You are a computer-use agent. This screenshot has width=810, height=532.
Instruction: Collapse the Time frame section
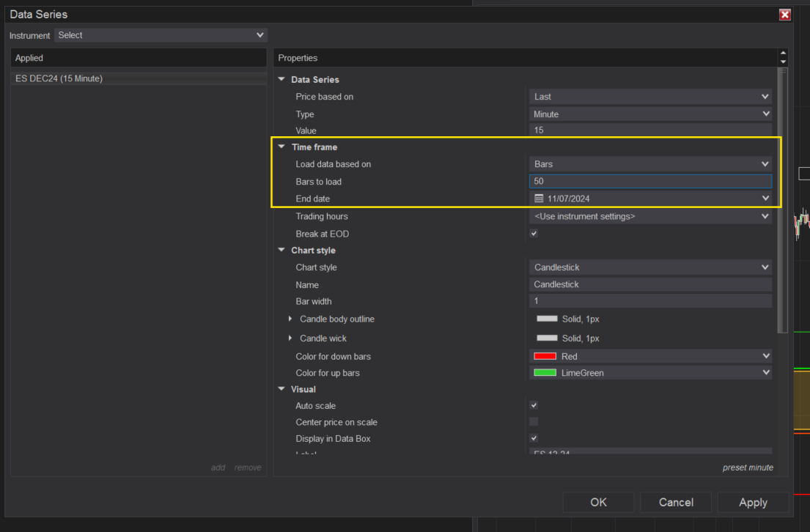pyautogui.click(x=281, y=147)
